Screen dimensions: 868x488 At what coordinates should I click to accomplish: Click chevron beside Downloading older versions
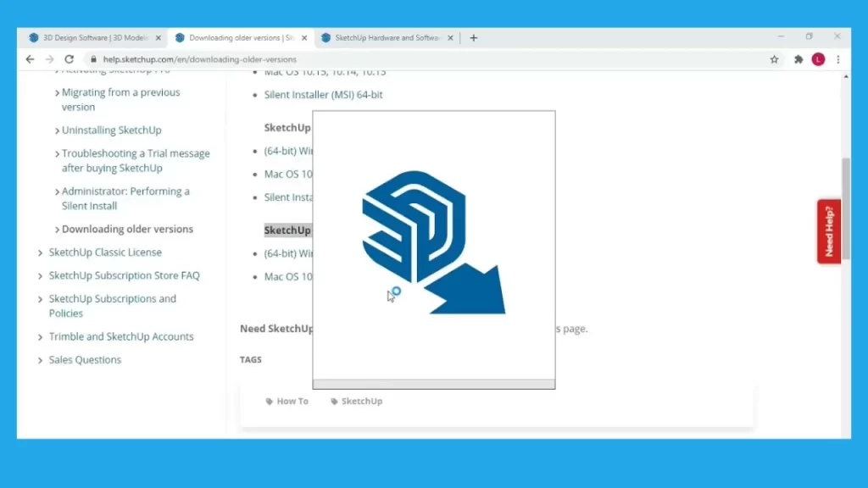point(57,230)
